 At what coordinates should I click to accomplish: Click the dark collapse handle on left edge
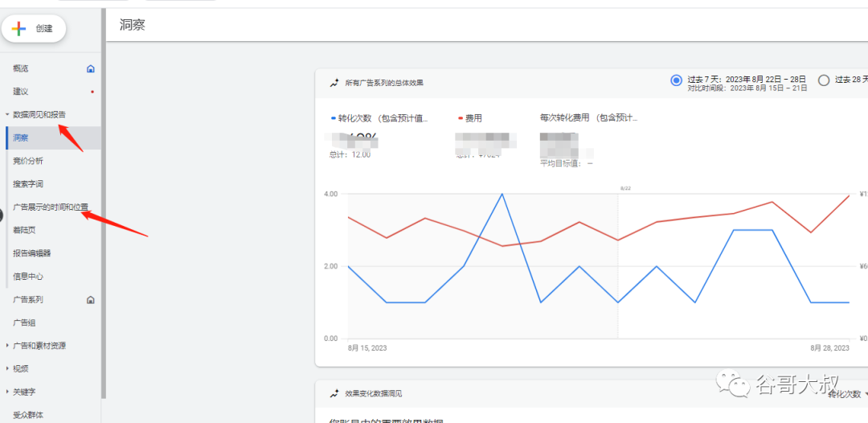2,212
